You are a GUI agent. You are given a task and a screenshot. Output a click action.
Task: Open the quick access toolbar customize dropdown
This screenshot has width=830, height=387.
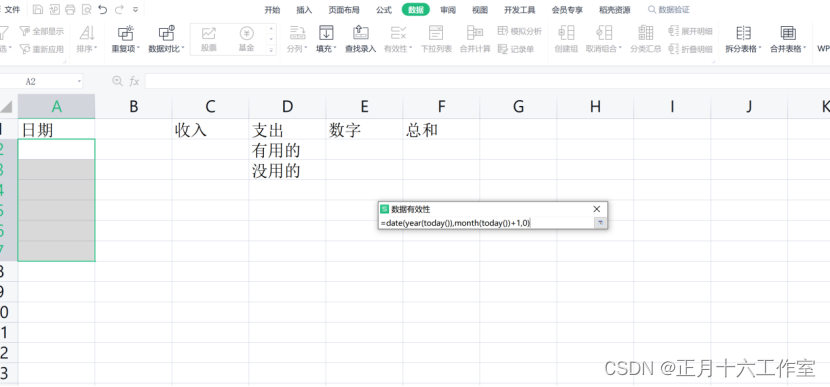(x=136, y=10)
